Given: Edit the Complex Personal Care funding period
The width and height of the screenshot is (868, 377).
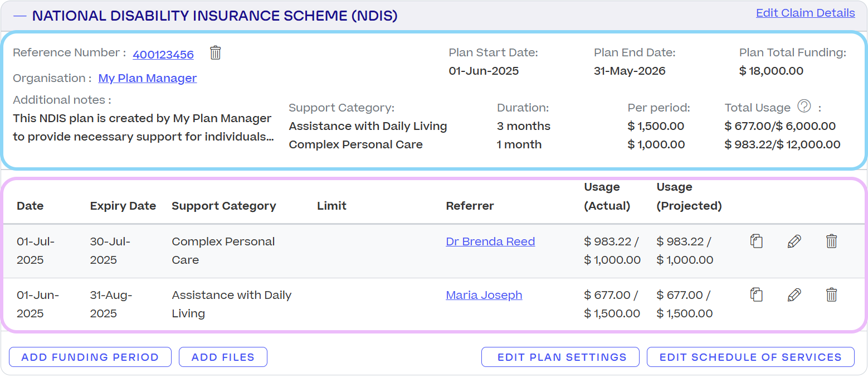Looking at the screenshot, I should click(x=794, y=241).
